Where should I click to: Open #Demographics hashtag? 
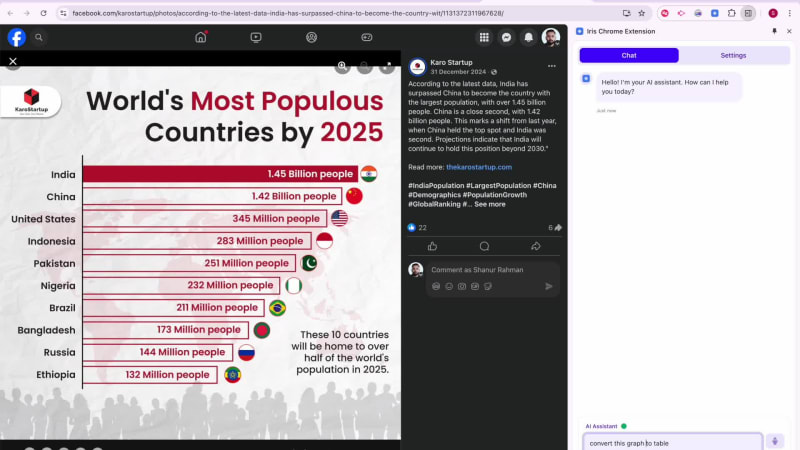(434, 195)
